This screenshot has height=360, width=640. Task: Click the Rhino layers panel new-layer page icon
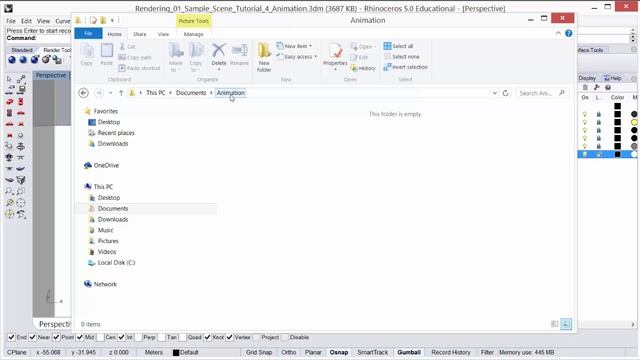pyautogui.click(x=585, y=87)
